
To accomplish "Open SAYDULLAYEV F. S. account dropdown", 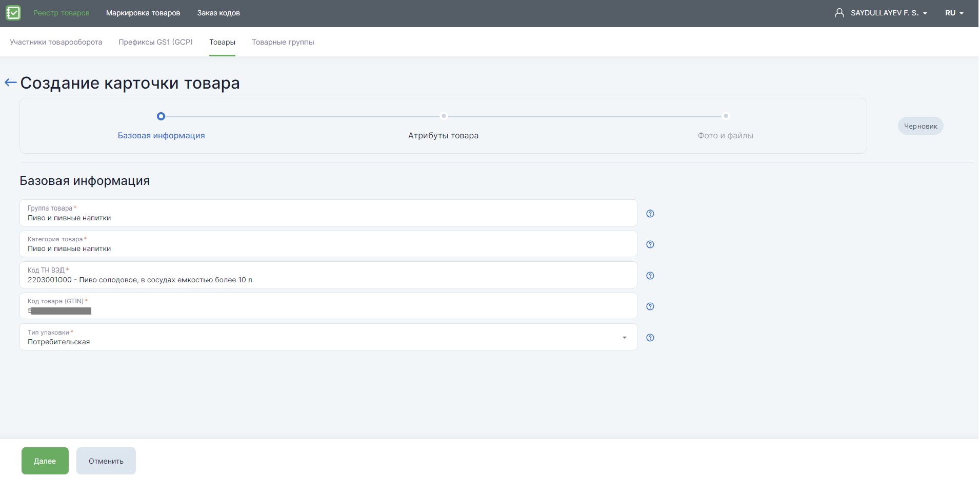I will click(x=889, y=13).
